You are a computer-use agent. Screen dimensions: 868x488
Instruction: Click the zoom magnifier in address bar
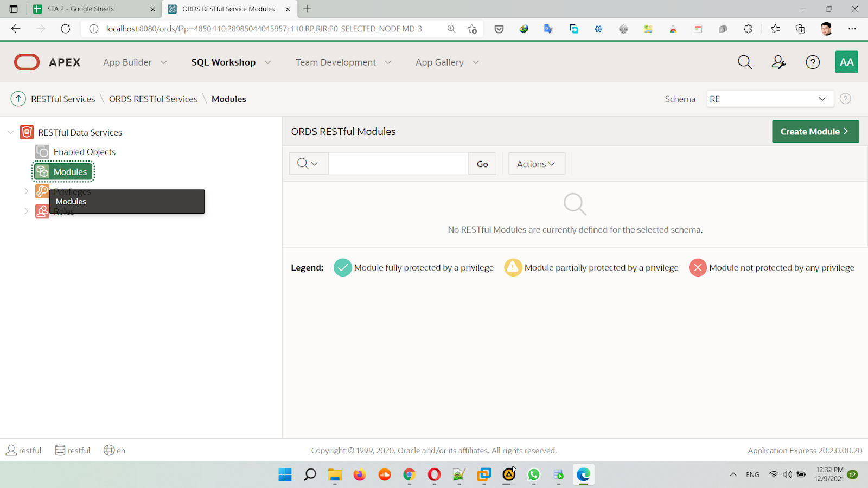click(451, 29)
